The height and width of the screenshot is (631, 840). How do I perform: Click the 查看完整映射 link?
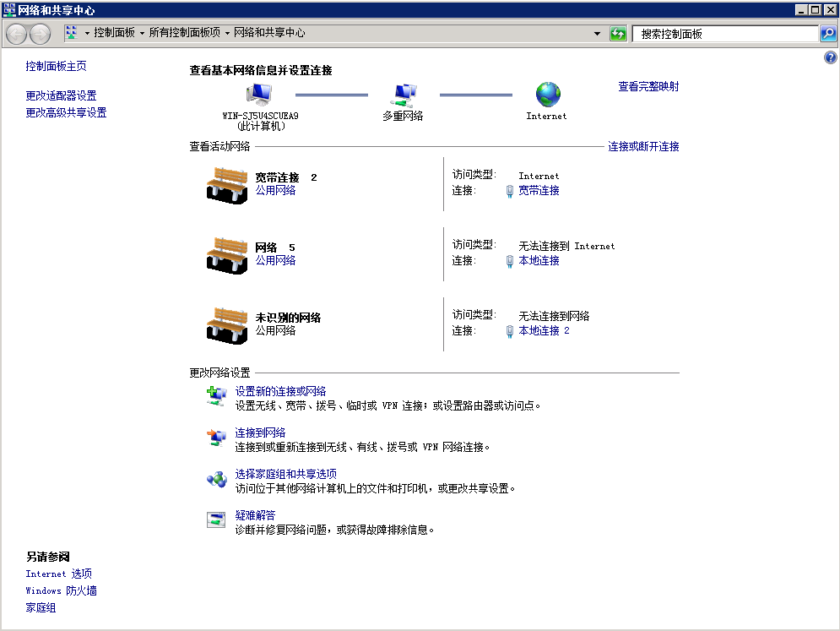(x=648, y=86)
